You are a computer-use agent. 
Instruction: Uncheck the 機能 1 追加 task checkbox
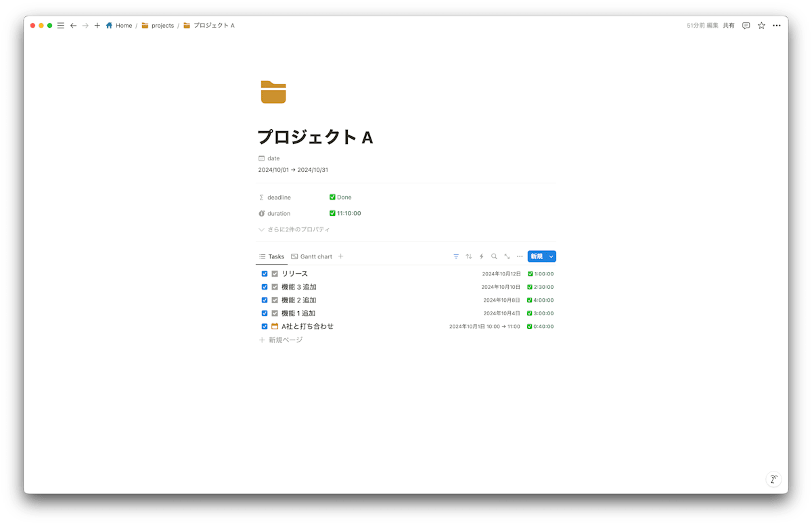tap(265, 313)
